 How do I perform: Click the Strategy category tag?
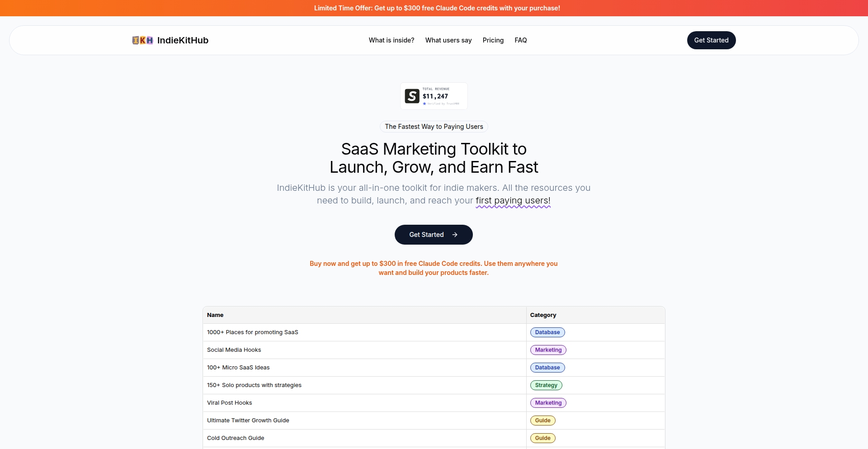[546, 385]
